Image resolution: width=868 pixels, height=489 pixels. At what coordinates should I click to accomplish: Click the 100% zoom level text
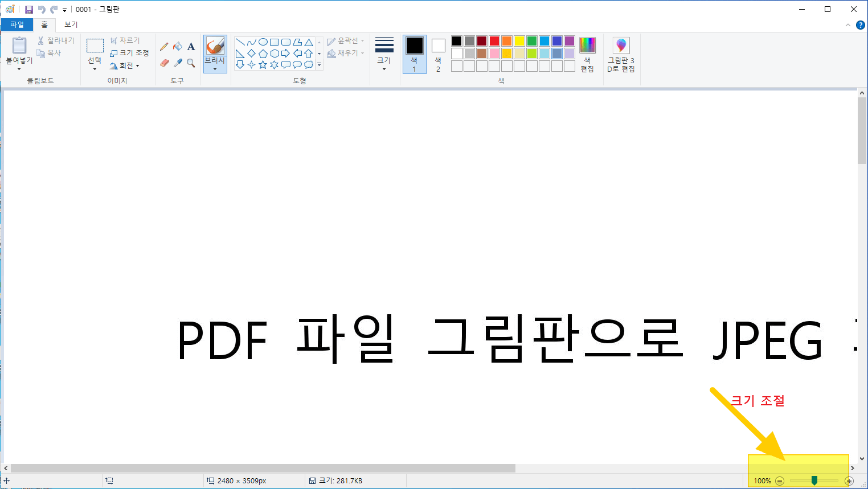[762, 481]
